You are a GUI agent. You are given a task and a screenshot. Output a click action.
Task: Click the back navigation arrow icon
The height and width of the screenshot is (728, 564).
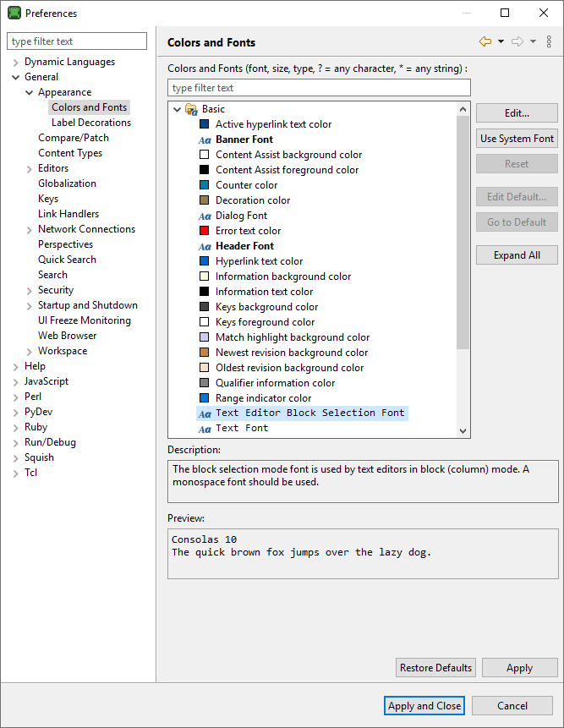[x=485, y=41]
